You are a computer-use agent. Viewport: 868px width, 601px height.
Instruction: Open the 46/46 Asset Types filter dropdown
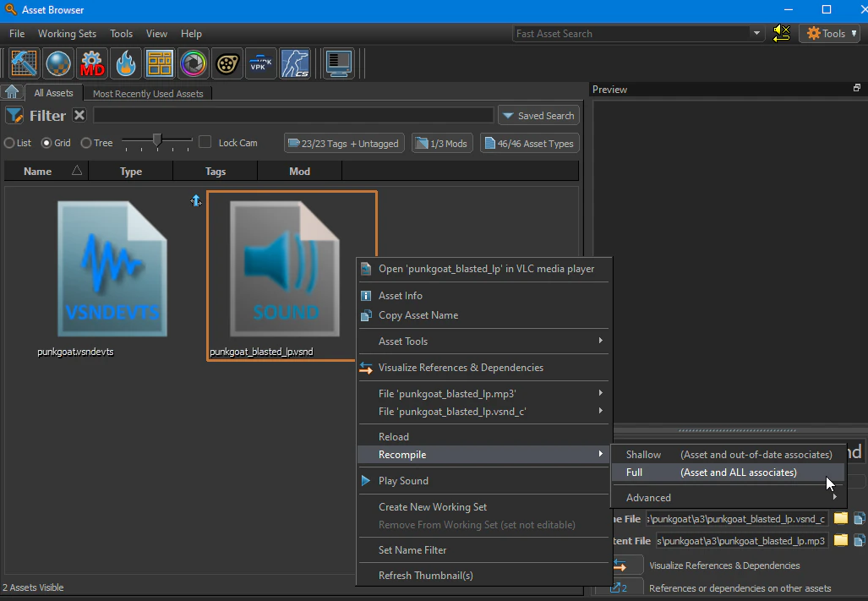coord(529,144)
